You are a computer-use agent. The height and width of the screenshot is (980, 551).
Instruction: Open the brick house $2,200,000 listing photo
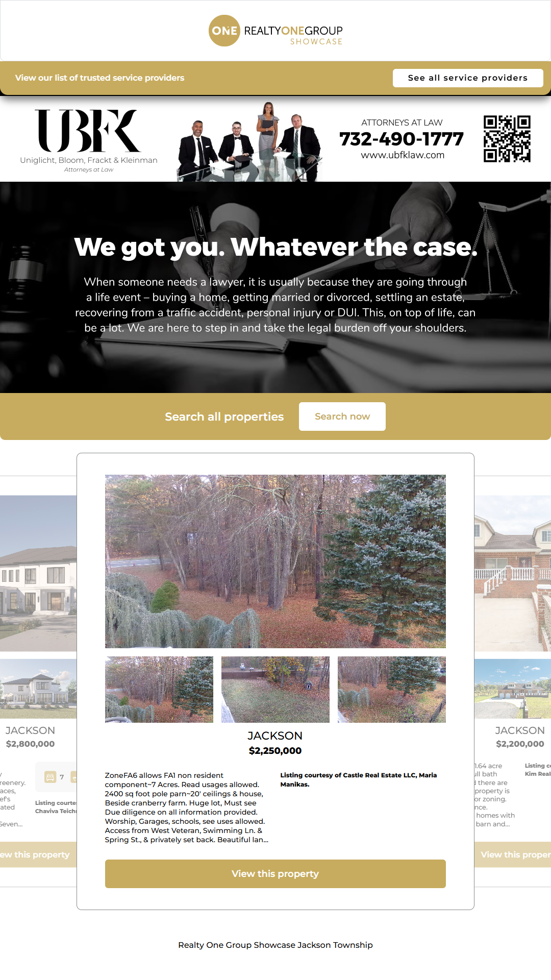click(x=513, y=573)
